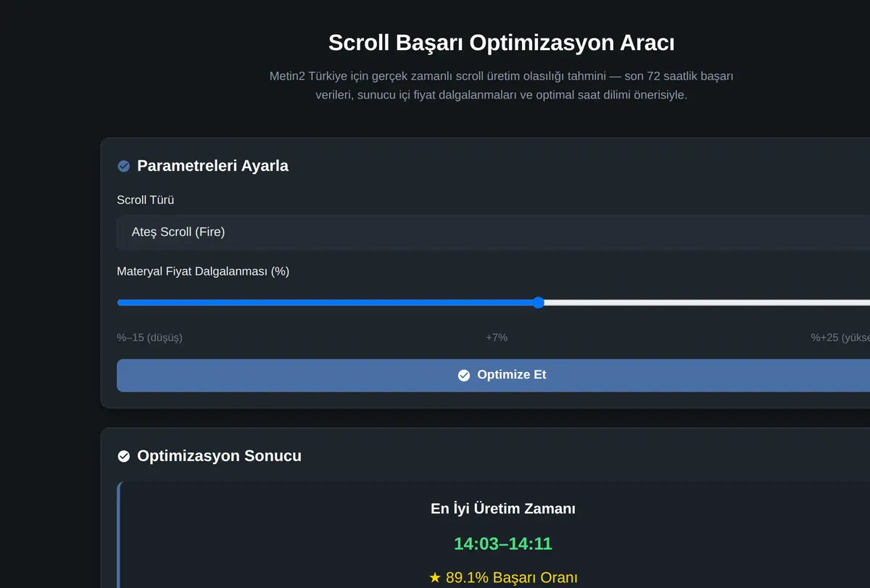Click the check icon inside Optimize Et button

(464, 376)
